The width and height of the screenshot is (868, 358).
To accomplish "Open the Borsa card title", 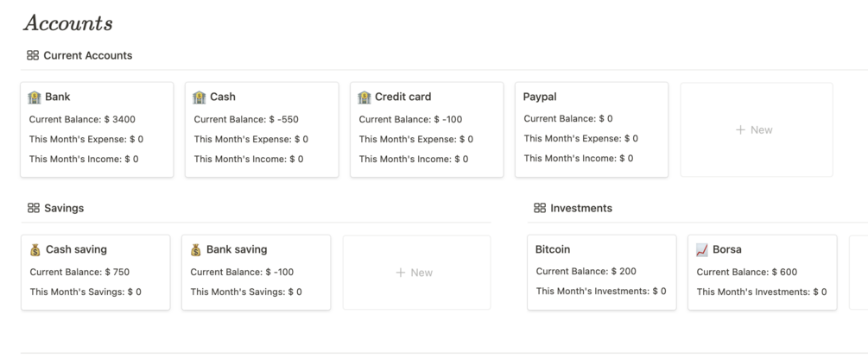I will tap(726, 249).
